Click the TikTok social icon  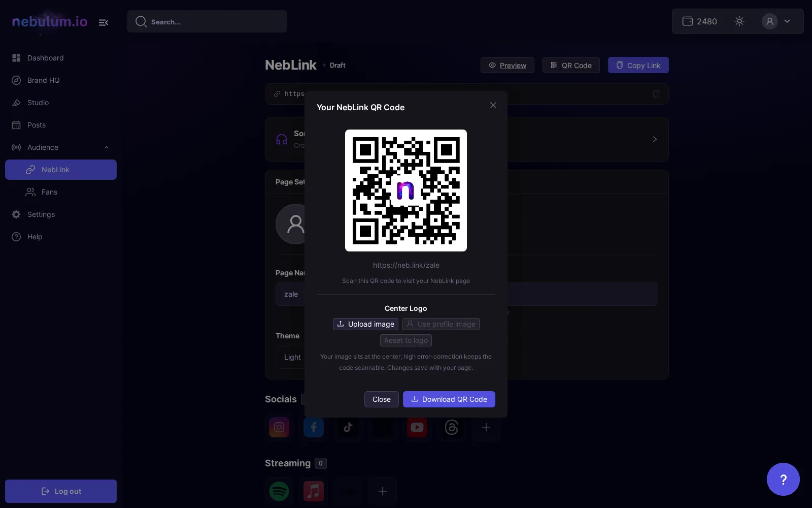(x=348, y=427)
